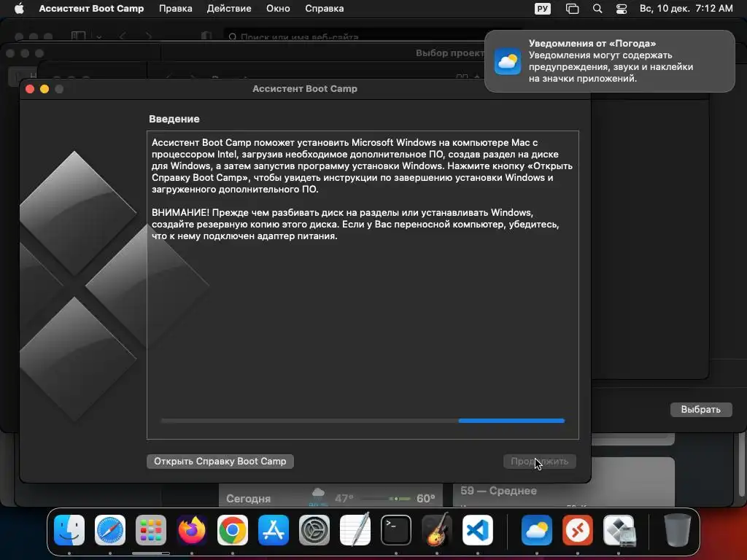Minimize the Boot Camp Assistant window
747x560 pixels.
click(x=44, y=89)
